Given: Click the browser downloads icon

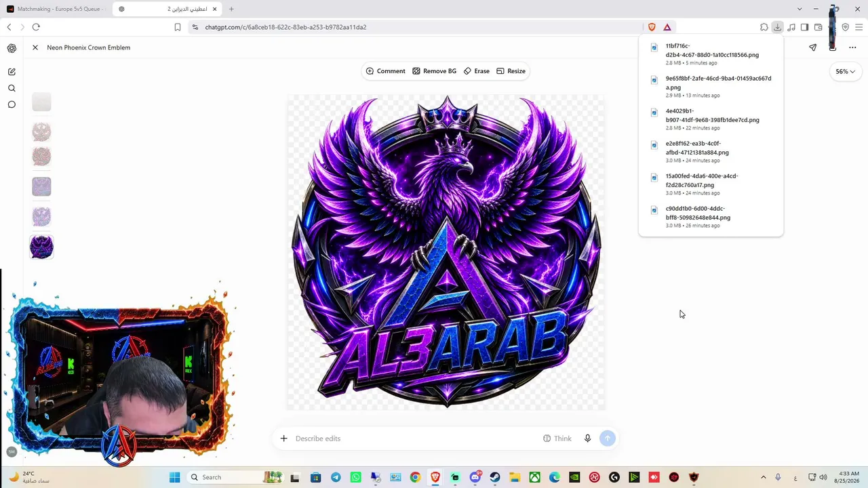Looking at the screenshot, I should [777, 27].
